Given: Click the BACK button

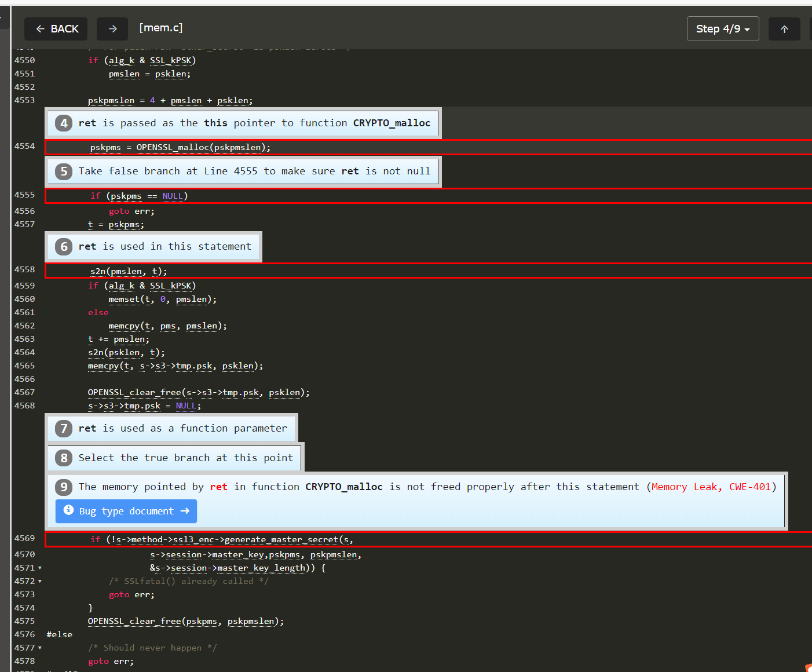Looking at the screenshot, I should 56,29.
